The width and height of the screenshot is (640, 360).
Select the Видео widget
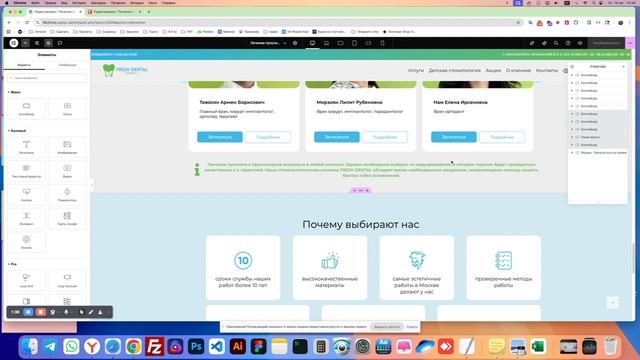[x=67, y=171]
